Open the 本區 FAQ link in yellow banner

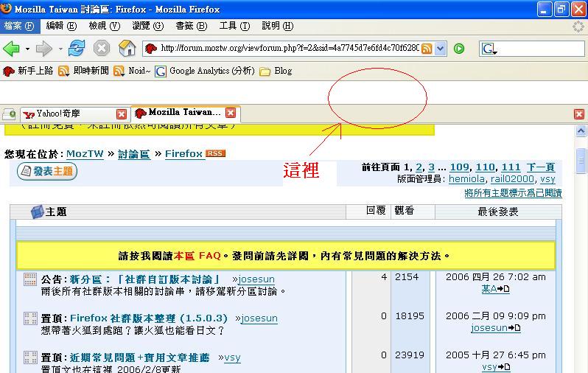(x=197, y=256)
